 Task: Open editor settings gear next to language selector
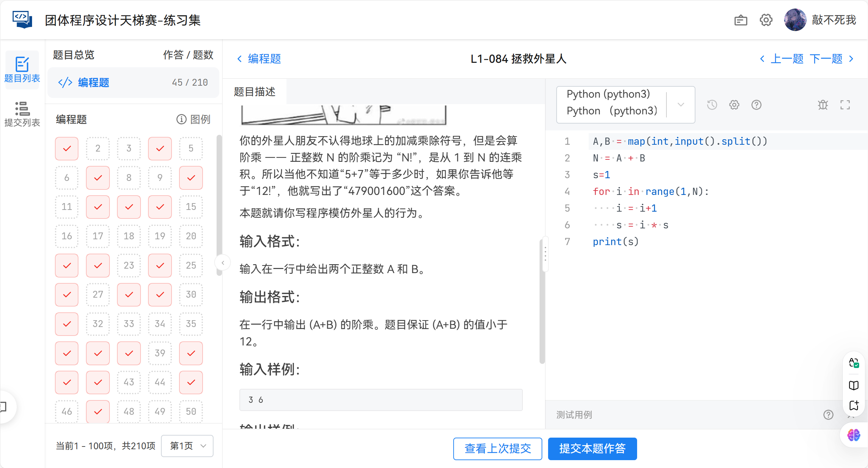tap(734, 105)
